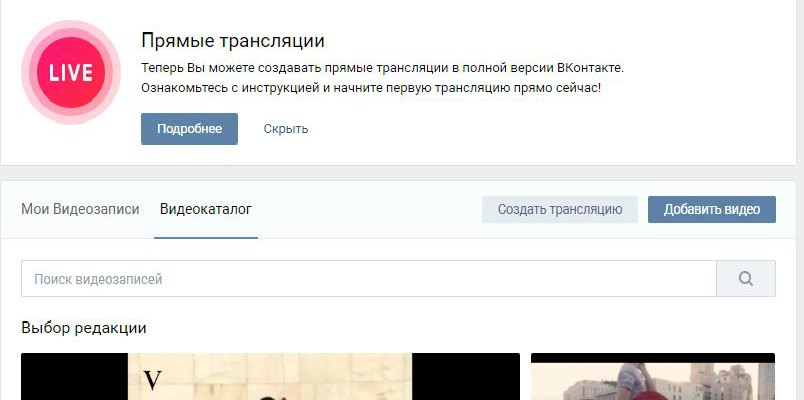Click the Выбор редакции section heading

coord(84,328)
